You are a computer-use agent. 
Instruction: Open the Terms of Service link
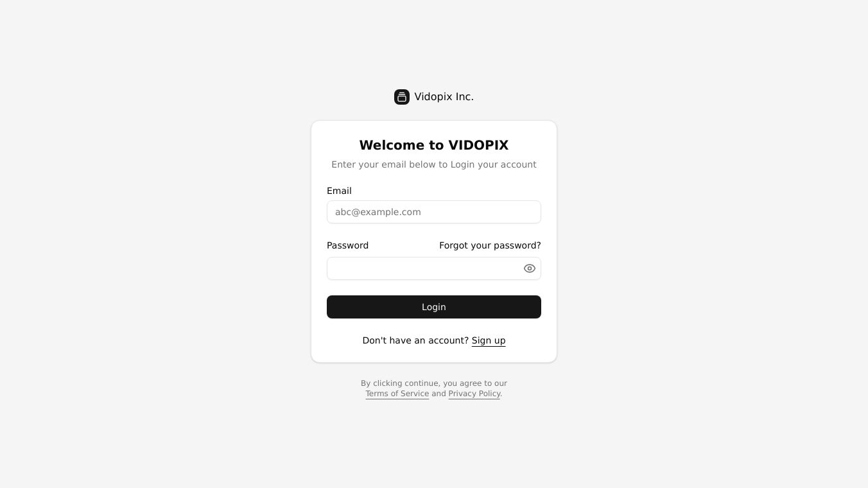point(397,394)
